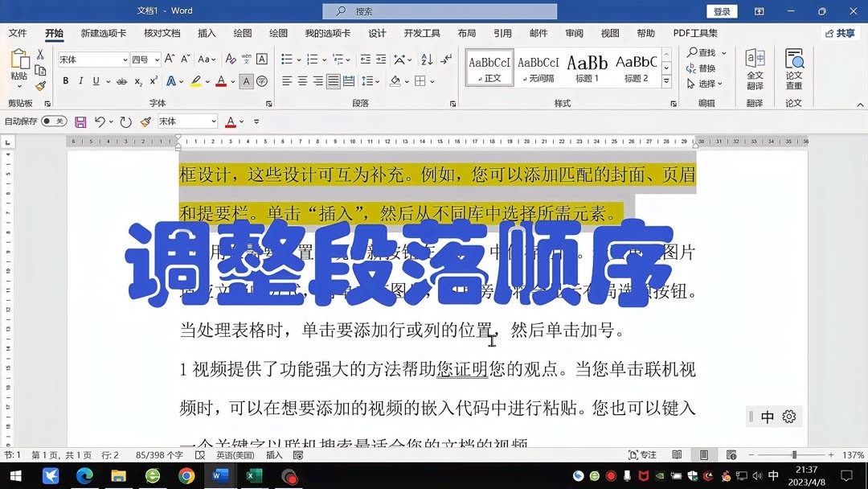Select the Format Painter icon
Screen dimensions: 868x489
40,84
